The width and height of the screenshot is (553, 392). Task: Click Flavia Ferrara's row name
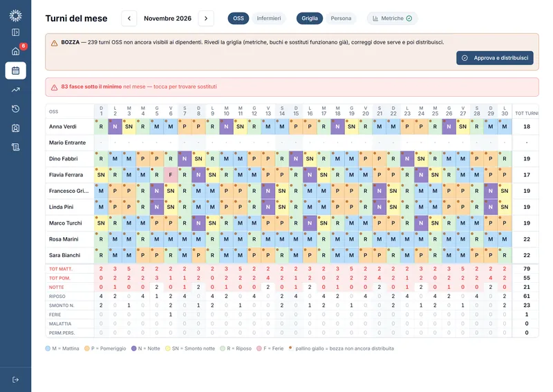pyautogui.click(x=66, y=175)
